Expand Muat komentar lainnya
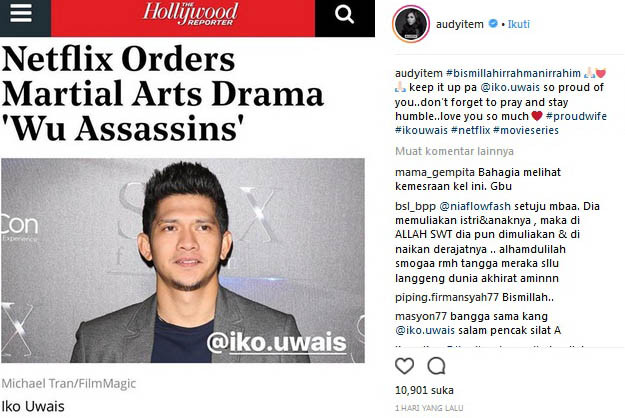Viewport: 625px width, 418px height. coord(454,151)
